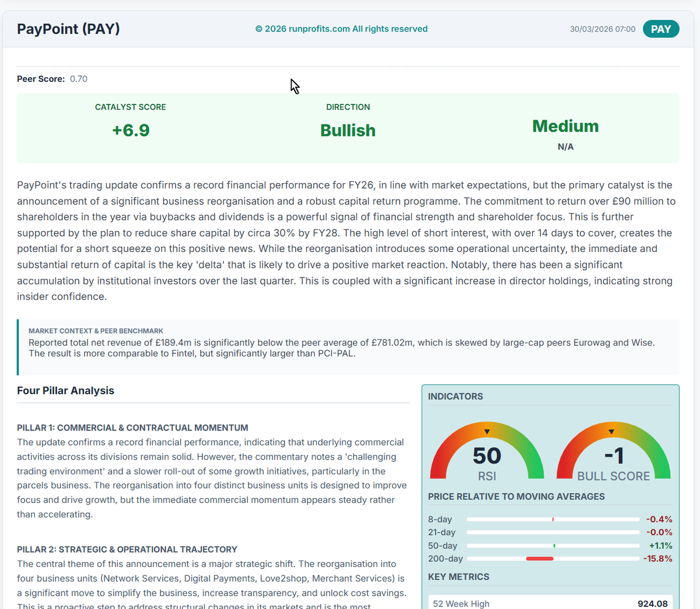Click the INDICATORS panel heading
Screen dimensions: 700x609
pyautogui.click(x=456, y=397)
